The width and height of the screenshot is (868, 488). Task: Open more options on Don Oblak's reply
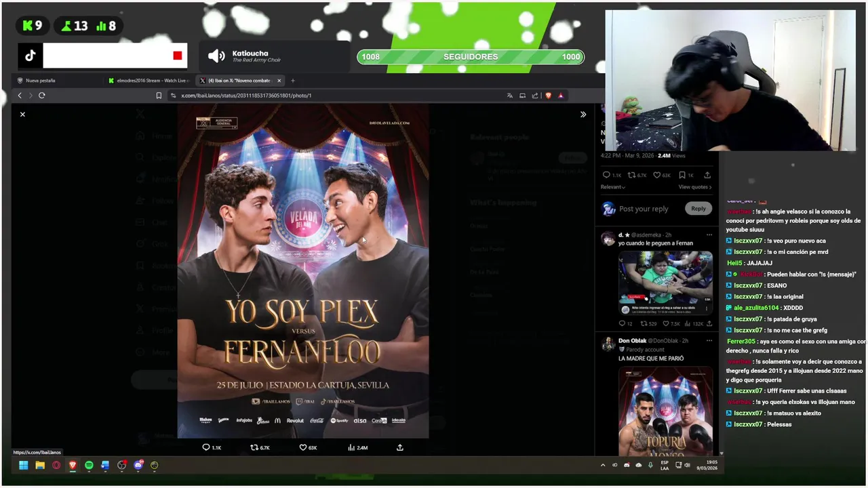pyautogui.click(x=709, y=341)
